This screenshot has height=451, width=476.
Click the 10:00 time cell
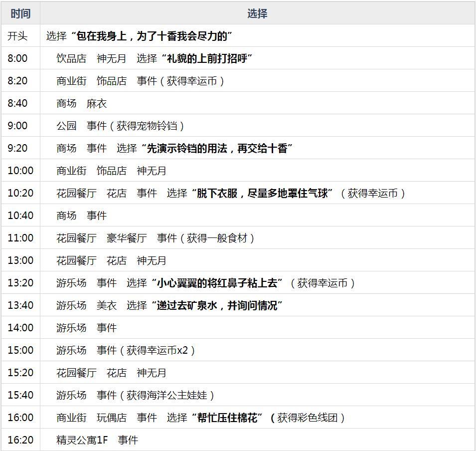20,171
